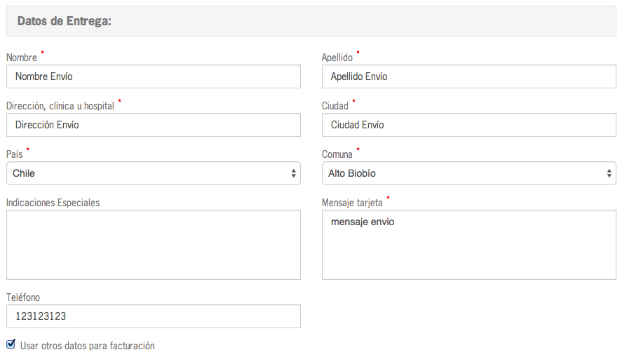Click the "Apellido" field label
The width and height of the screenshot is (641, 364).
point(337,58)
